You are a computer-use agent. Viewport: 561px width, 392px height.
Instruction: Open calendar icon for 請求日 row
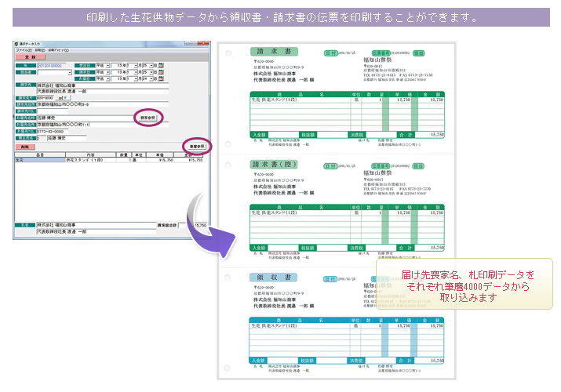pyautogui.click(x=162, y=72)
